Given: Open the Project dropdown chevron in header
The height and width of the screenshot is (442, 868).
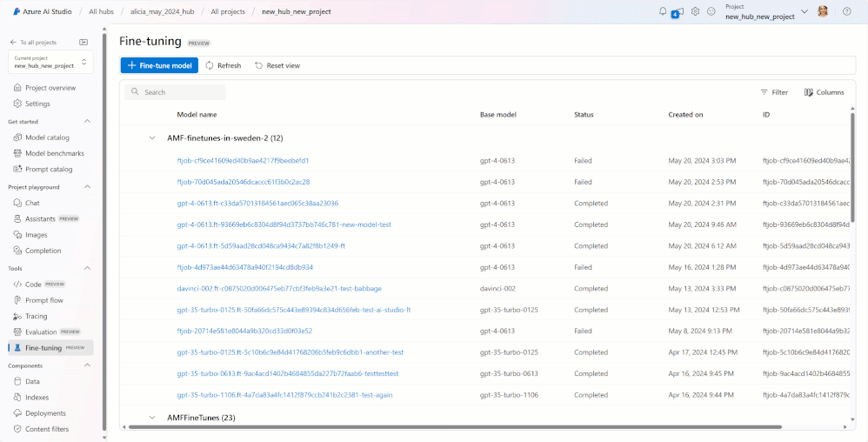Looking at the screenshot, I should pos(805,11).
